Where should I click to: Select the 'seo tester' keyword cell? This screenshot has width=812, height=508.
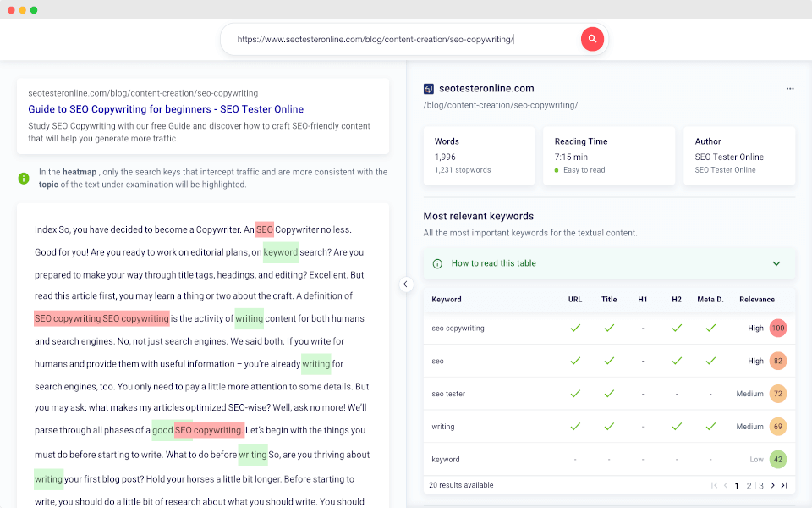448,394
